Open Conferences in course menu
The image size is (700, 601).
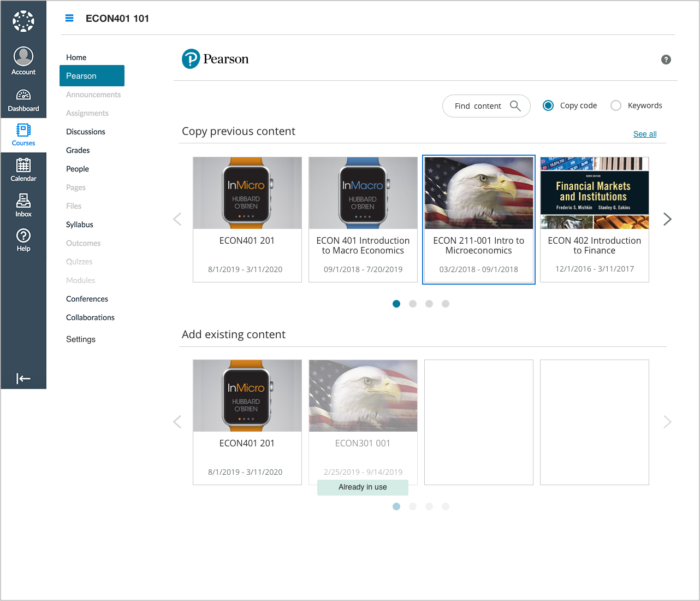(87, 299)
